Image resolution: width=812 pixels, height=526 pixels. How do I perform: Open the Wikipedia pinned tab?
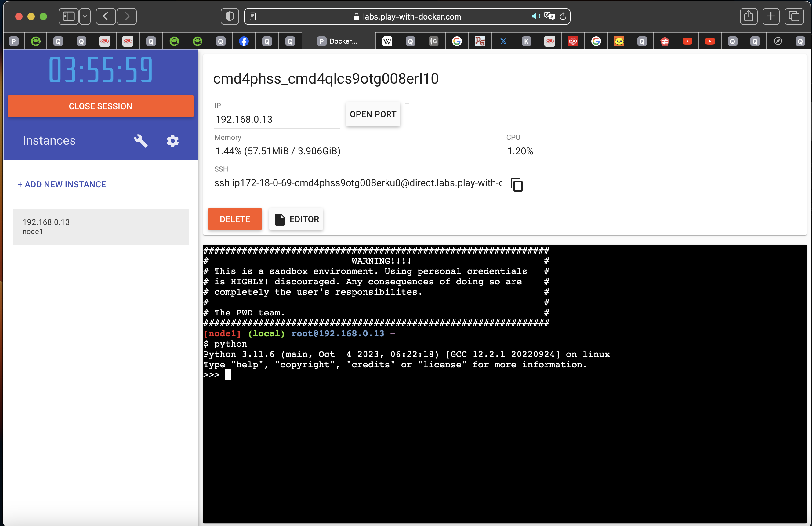click(387, 41)
